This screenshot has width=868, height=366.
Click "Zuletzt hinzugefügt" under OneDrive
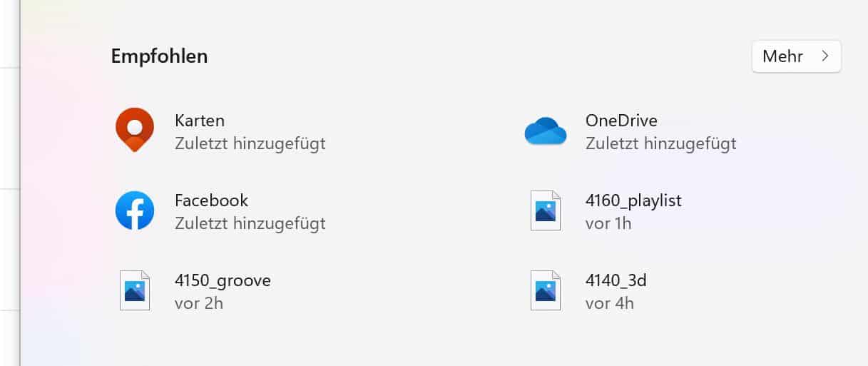tap(660, 143)
